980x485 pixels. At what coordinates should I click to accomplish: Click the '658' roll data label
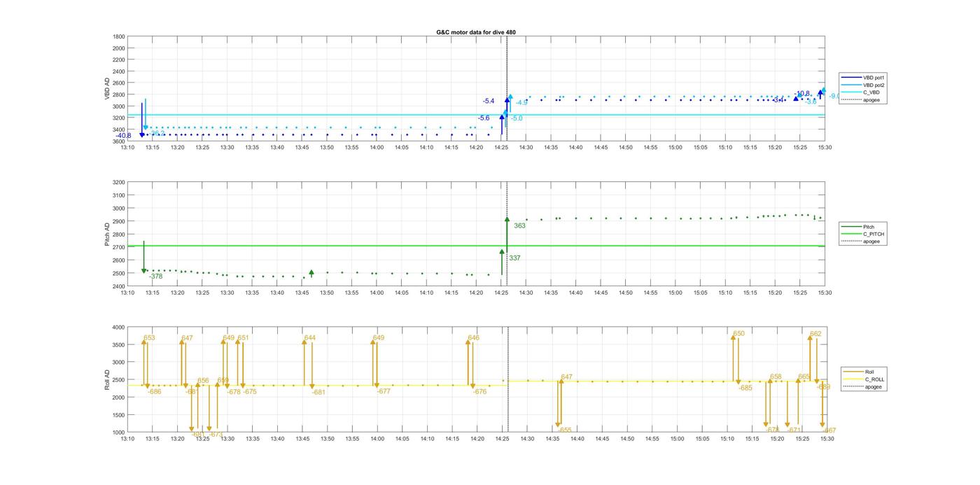[x=776, y=377]
